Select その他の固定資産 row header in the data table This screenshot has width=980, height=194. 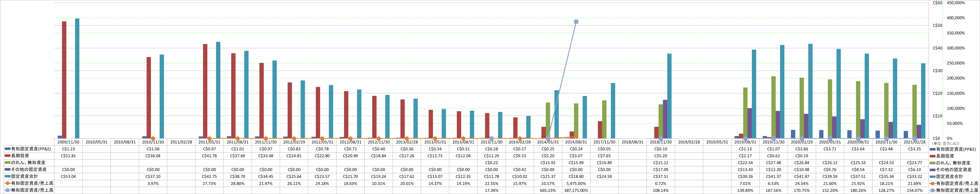pos(29,170)
